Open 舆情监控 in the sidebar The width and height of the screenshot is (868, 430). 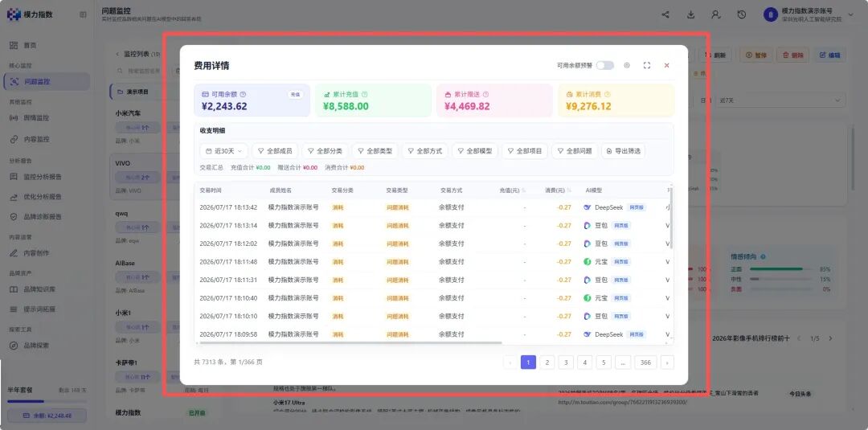pos(30,118)
